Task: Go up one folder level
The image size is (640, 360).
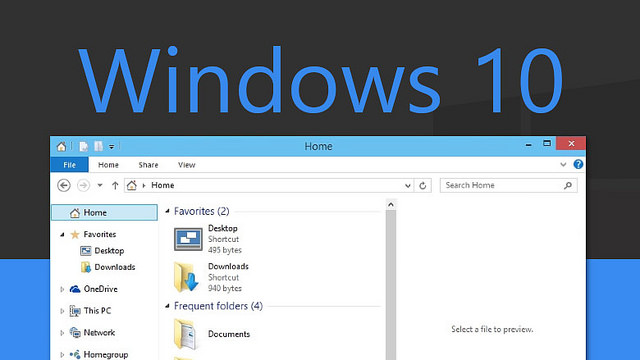Action: pyautogui.click(x=115, y=185)
